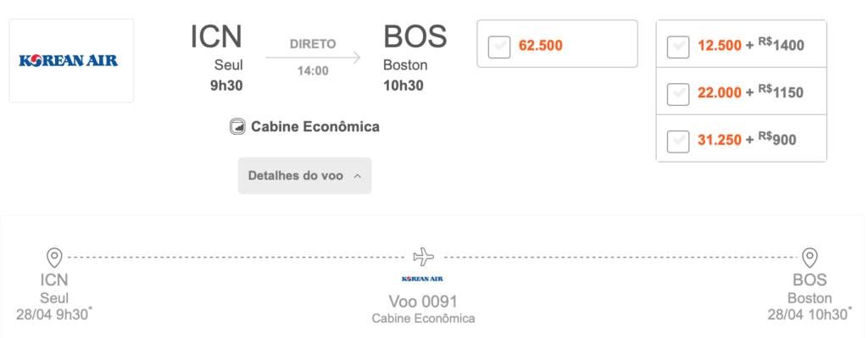868x338 pixels.
Task: Click the chevron next to Detalhes do voo
Action: (357, 176)
